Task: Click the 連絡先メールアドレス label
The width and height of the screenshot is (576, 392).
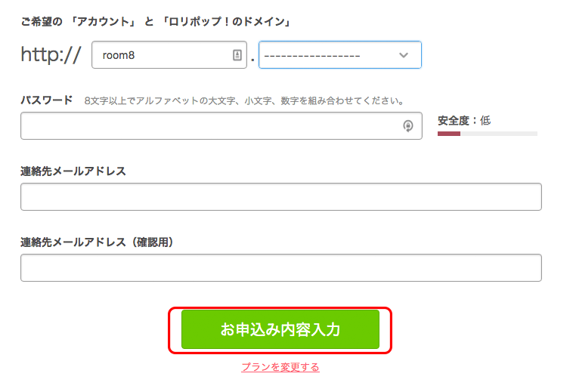Action: (x=73, y=171)
